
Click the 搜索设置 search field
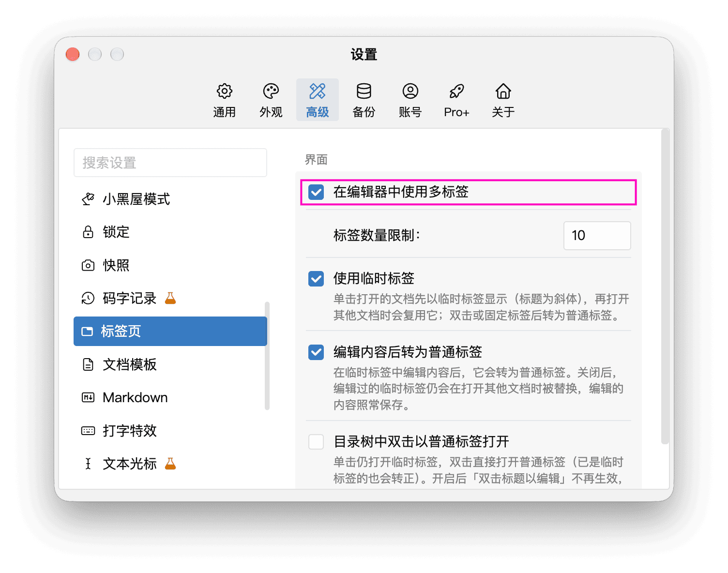[x=170, y=163]
